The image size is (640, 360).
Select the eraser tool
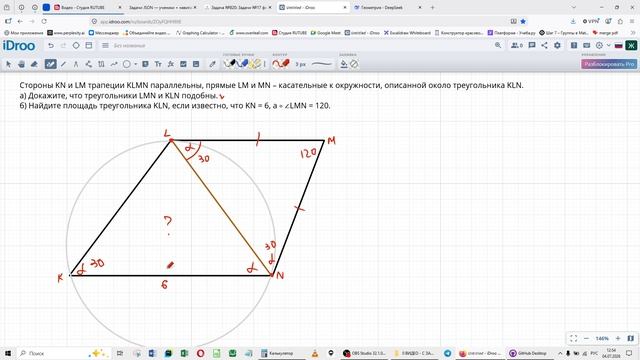tap(34, 64)
